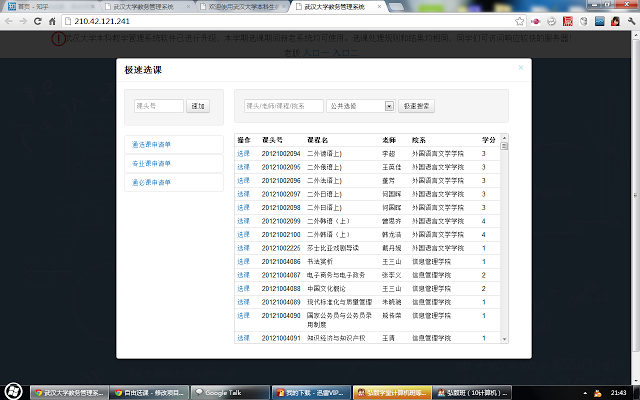This screenshot has height=400, width=640.
Task: Focus the 课头号 input field
Action: tap(159, 106)
